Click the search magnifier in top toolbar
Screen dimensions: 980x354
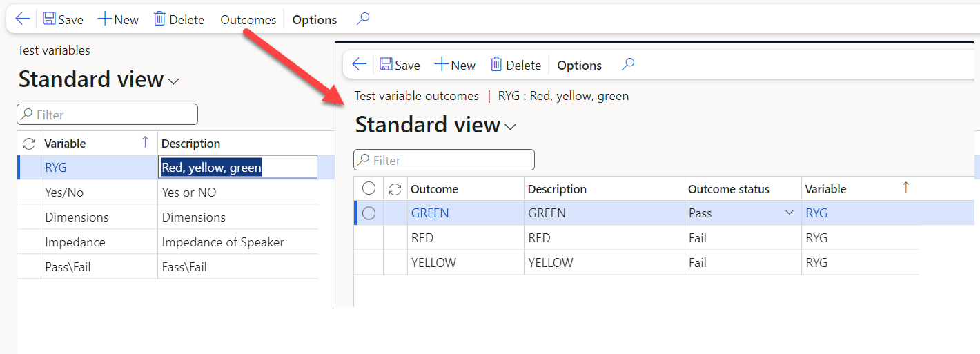pos(363,19)
